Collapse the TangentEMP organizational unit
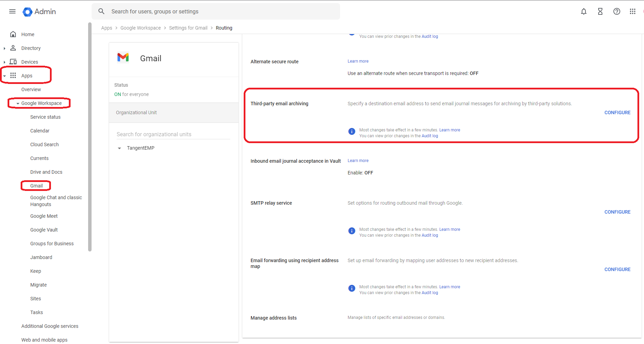 (119, 148)
